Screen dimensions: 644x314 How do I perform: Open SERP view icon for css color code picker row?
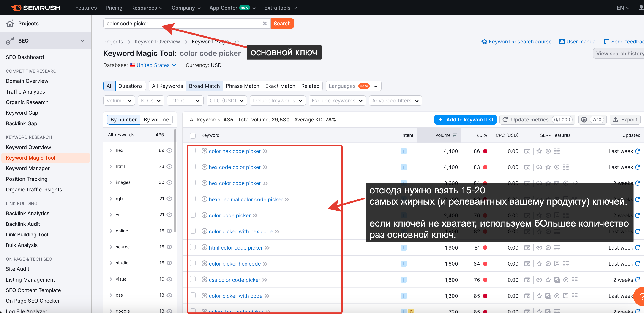(x=527, y=280)
